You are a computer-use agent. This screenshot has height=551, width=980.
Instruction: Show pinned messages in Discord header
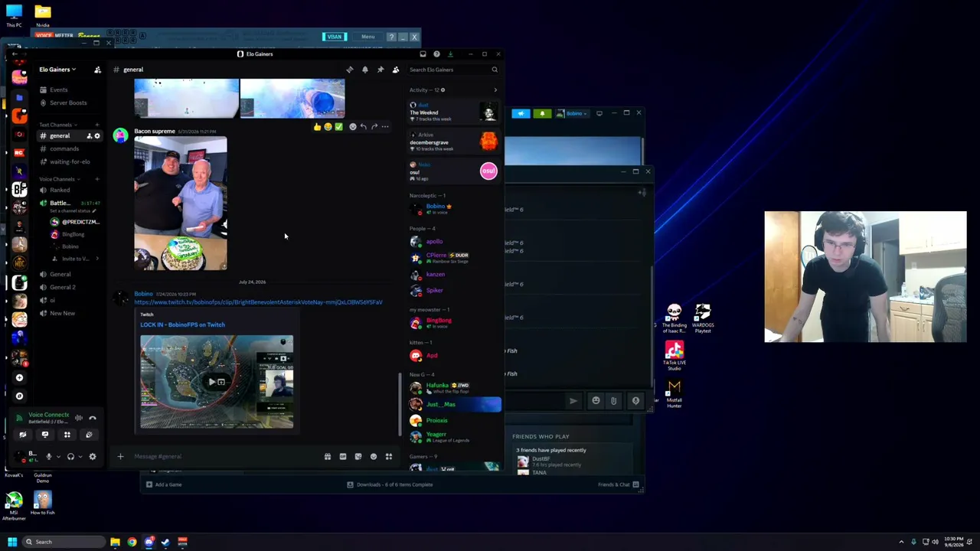coord(381,70)
